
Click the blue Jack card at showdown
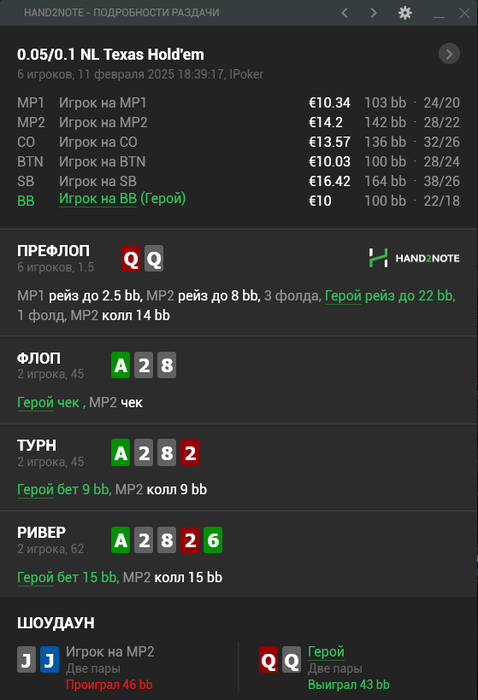[50, 659]
